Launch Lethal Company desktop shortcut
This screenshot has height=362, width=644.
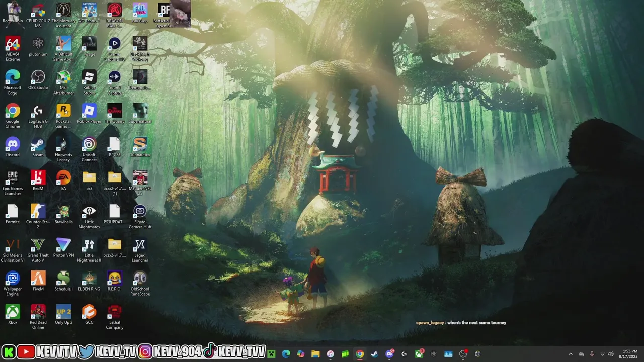(115, 317)
